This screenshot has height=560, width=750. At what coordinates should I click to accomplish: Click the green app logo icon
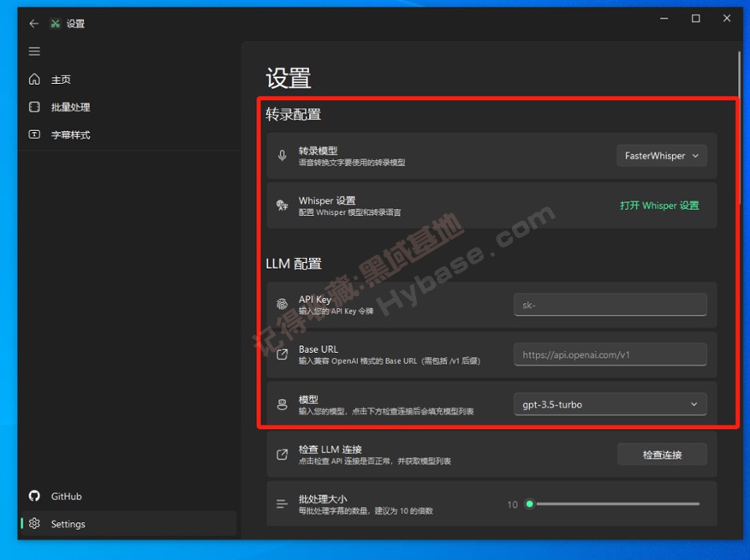coord(56,23)
